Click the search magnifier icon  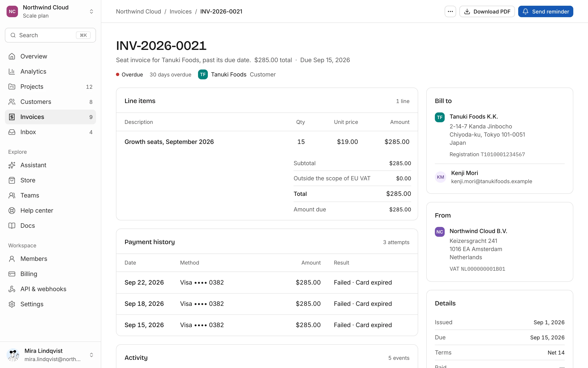13,35
